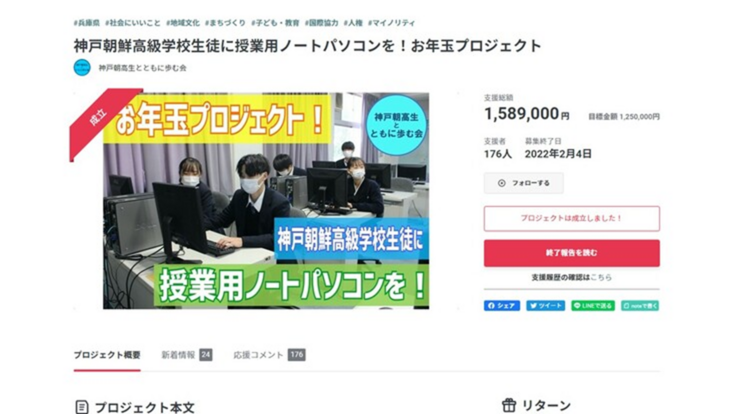This screenshot has width=736, height=414.
Task: Click the project's main classroom image
Action: point(266,200)
